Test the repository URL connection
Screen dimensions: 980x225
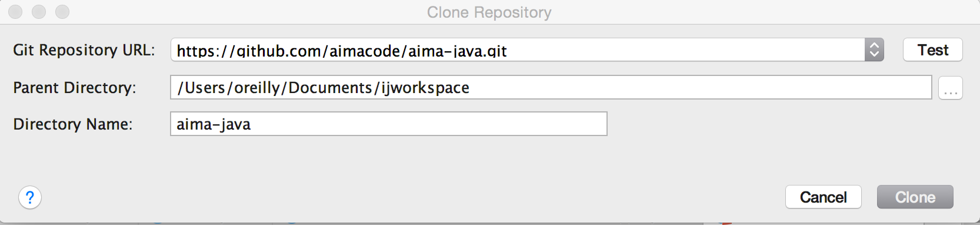pos(933,50)
